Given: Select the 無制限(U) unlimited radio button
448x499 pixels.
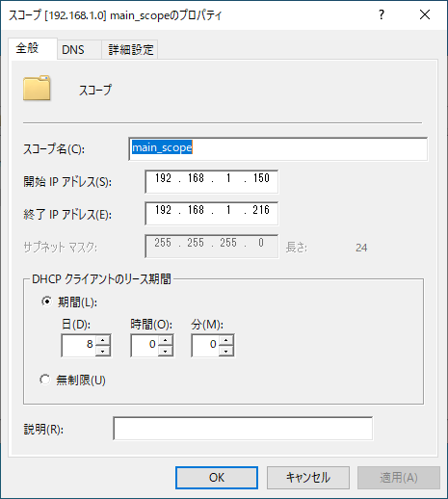Looking at the screenshot, I should click(45, 380).
